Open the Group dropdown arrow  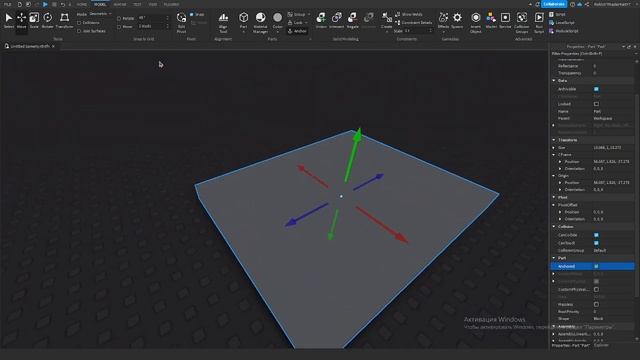309,14
